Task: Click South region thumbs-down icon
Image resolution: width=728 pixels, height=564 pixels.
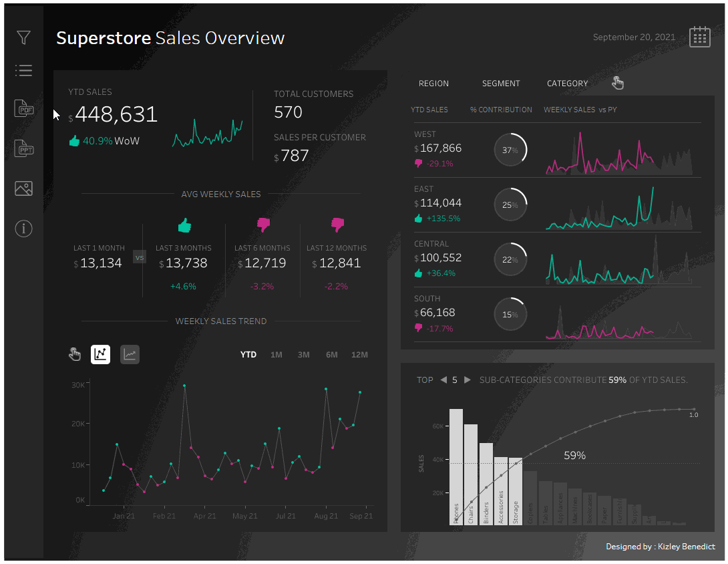Action: (418, 328)
